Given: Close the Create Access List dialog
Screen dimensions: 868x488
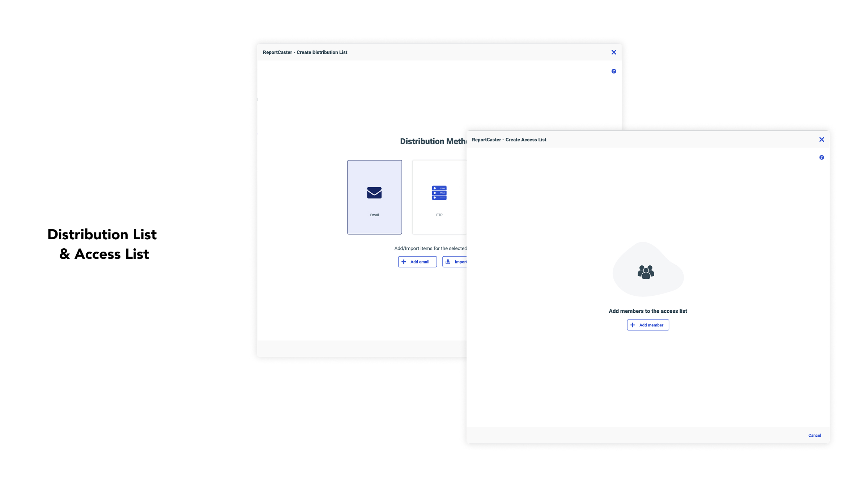Looking at the screenshot, I should tap(821, 140).
